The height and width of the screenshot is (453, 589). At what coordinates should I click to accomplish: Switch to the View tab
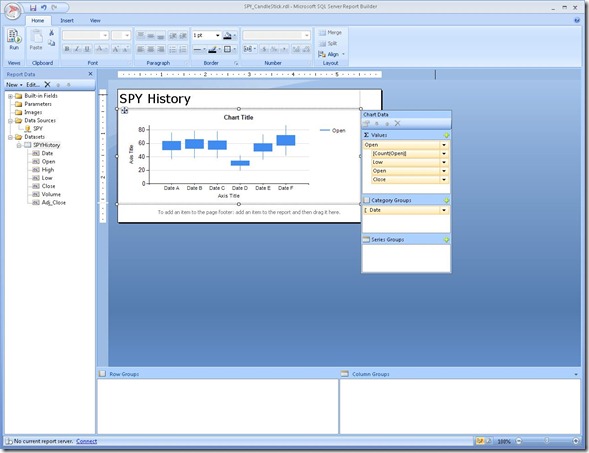point(95,20)
